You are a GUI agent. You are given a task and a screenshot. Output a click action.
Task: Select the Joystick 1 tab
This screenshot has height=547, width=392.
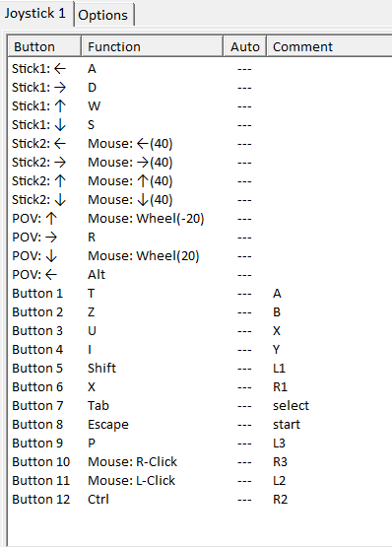pos(35,13)
